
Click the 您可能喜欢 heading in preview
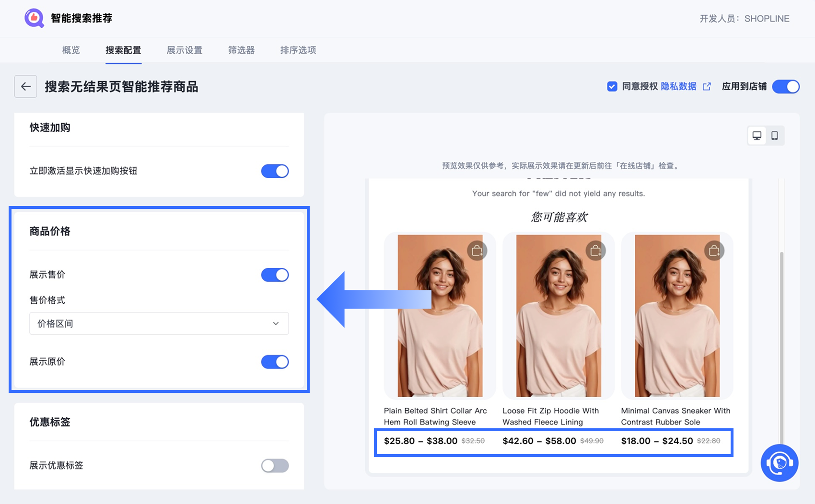pyautogui.click(x=559, y=217)
